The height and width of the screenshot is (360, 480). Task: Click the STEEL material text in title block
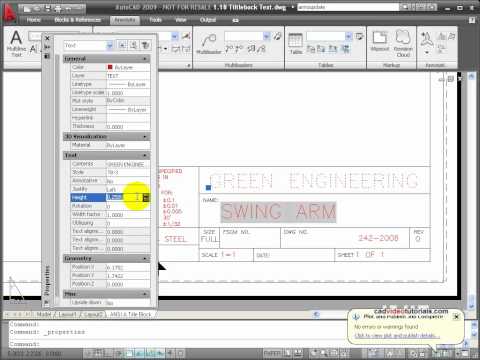click(x=175, y=239)
